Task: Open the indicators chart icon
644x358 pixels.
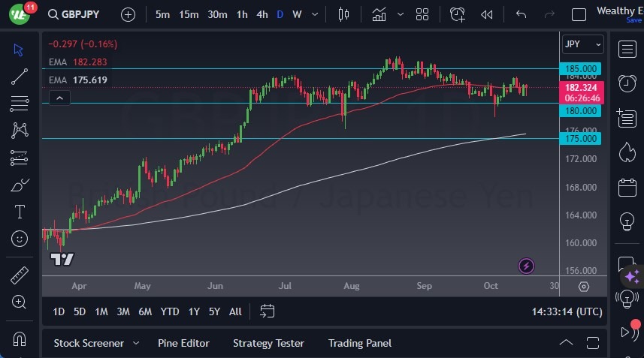Action: click(379, 14)
